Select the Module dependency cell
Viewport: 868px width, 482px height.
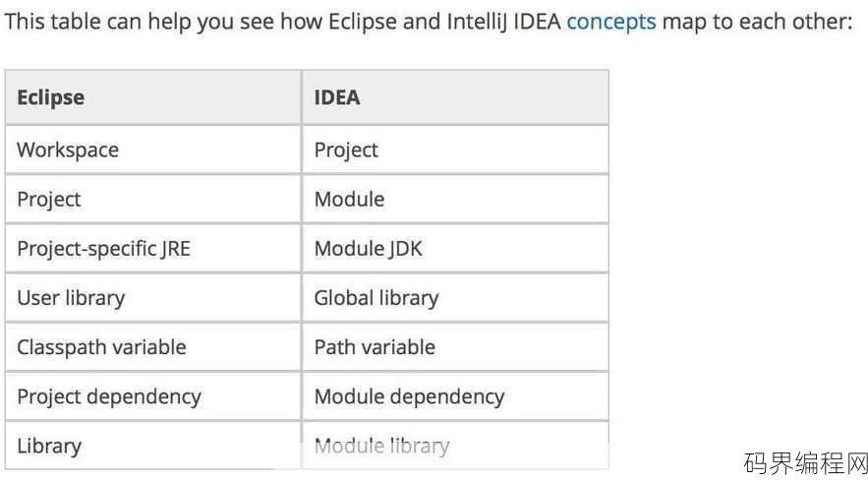pyautogui.click(x=455, y=396)
